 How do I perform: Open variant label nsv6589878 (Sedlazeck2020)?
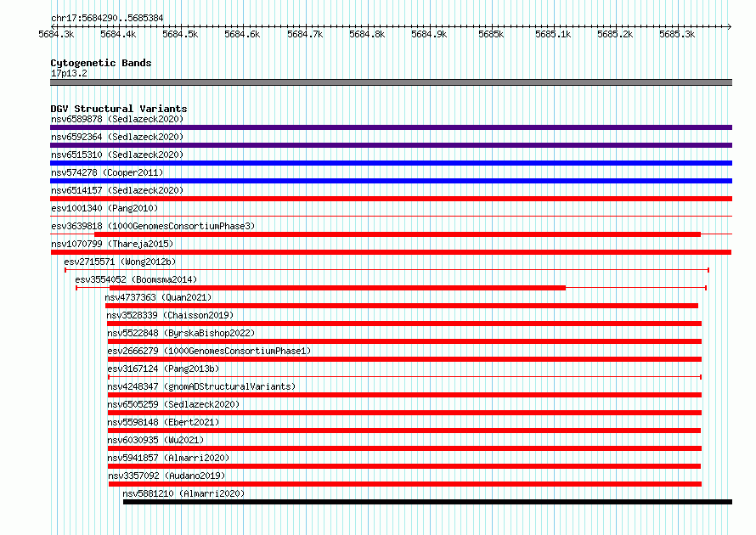click(117, 119)
